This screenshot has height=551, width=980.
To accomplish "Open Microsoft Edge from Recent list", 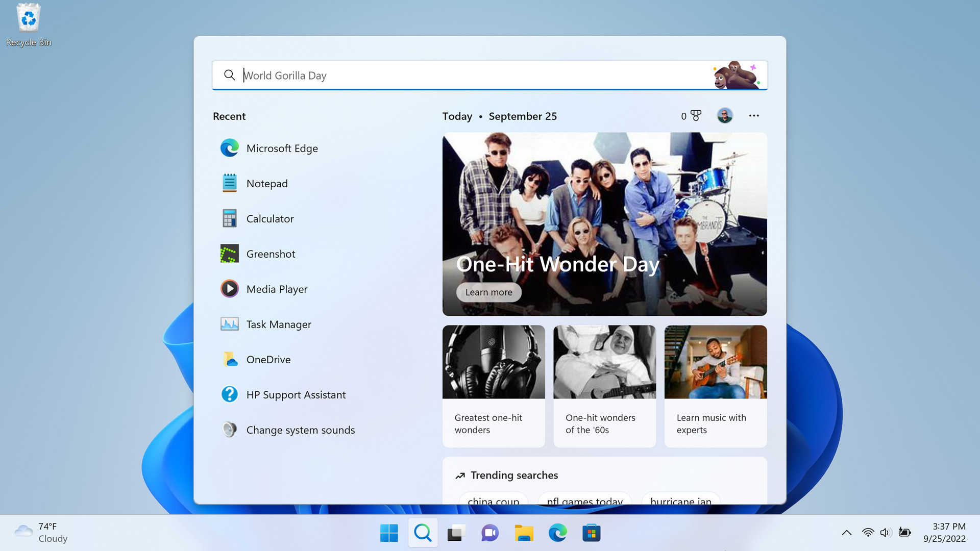I will 282,148.
